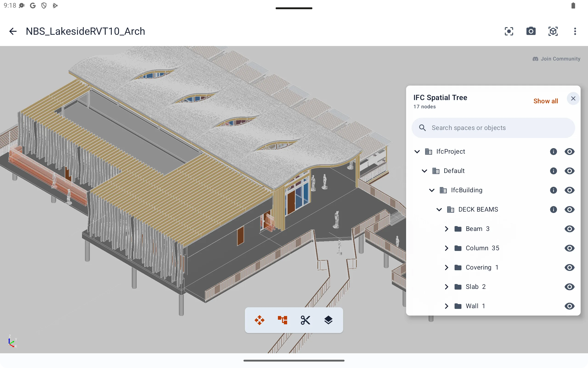Expand the Covering 1 group
The width and height of the screenshot is (588, 368).
tap(446, 267)
